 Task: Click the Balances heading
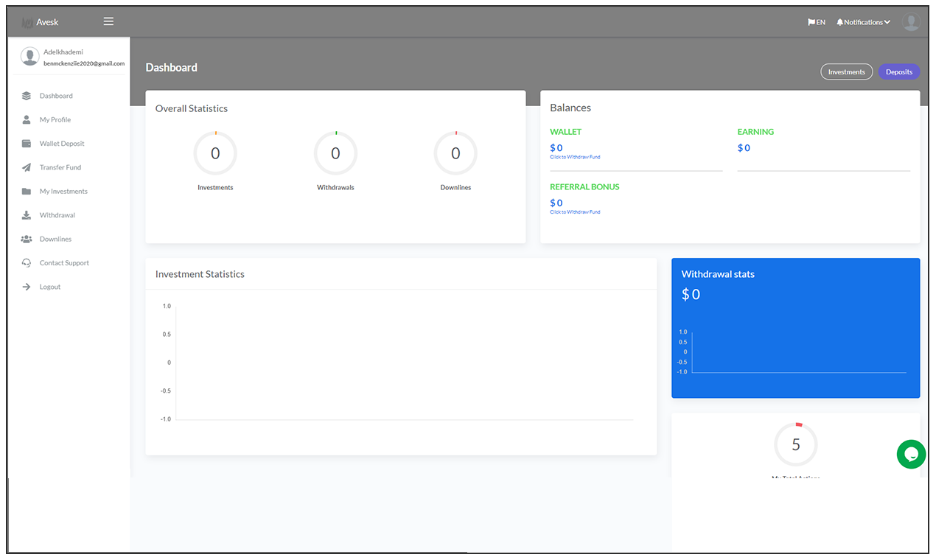pyautogui.click(x=570, y=108)
